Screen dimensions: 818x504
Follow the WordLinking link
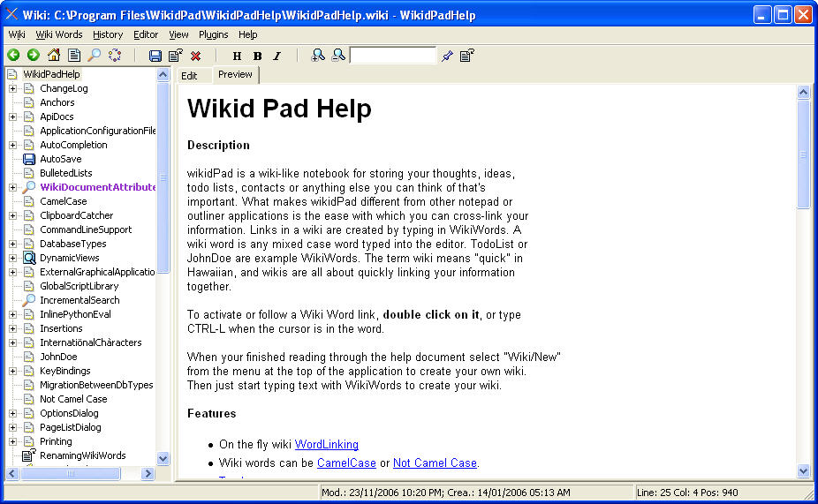click(x=327, y=444)
